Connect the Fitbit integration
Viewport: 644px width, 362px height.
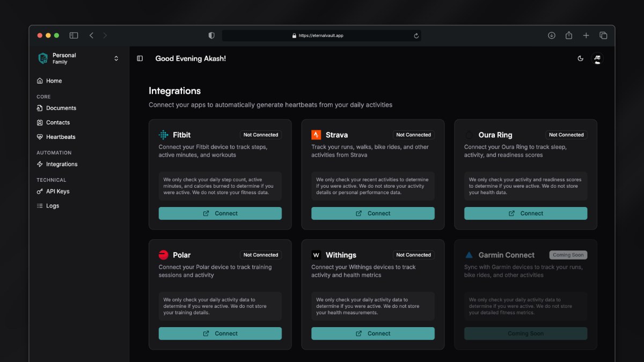click(220, 213)
